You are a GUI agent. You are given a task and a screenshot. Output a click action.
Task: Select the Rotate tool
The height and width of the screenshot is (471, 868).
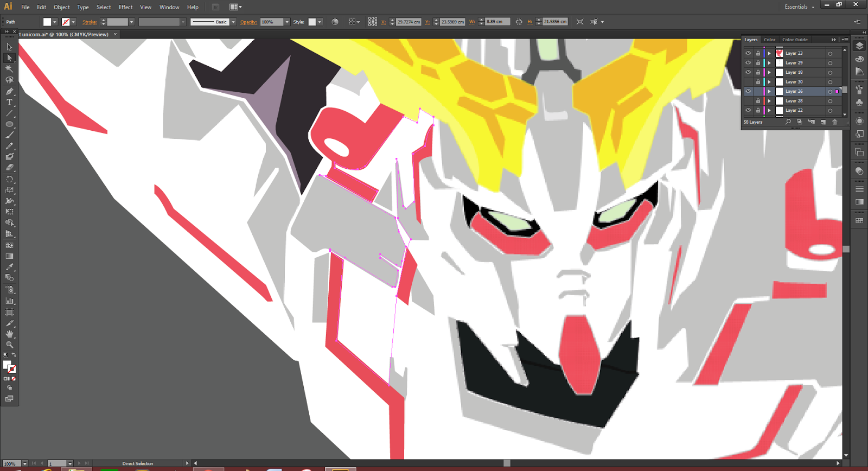coord(9,179)
